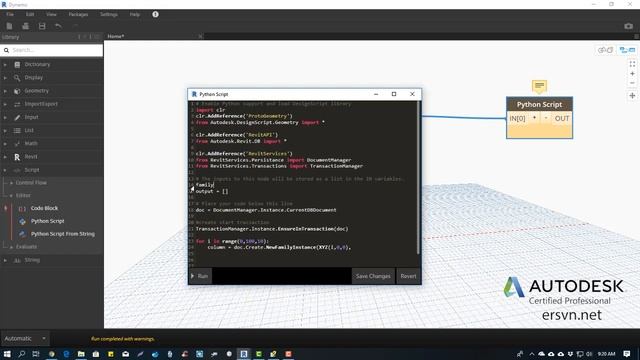
Task: Close the Home* workspace tab
Action: [200, 36]
